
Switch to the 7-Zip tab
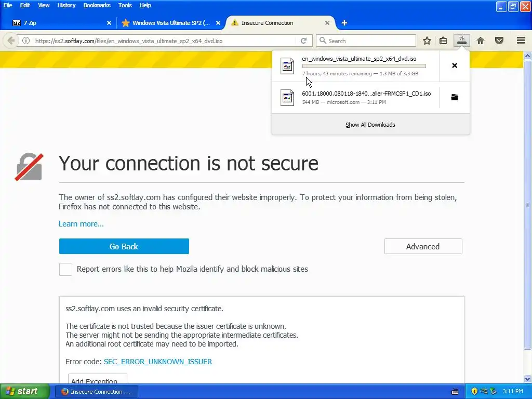tap(61, 23)
